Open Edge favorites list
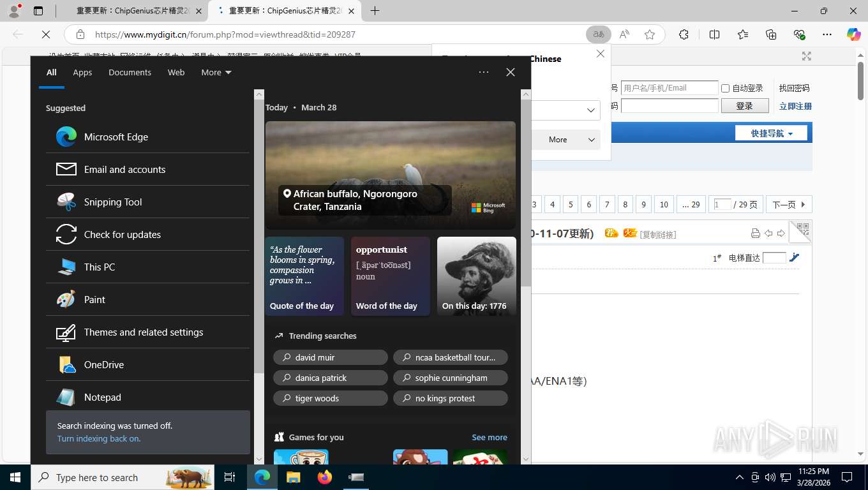Screen dimensions: 868x490 point(743,34)
